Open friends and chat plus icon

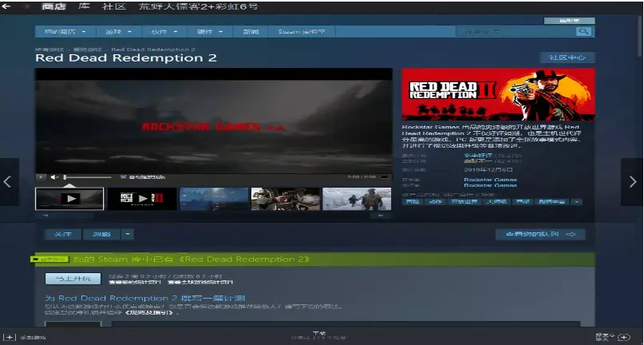pyautogui.click(x=623, y=337)
